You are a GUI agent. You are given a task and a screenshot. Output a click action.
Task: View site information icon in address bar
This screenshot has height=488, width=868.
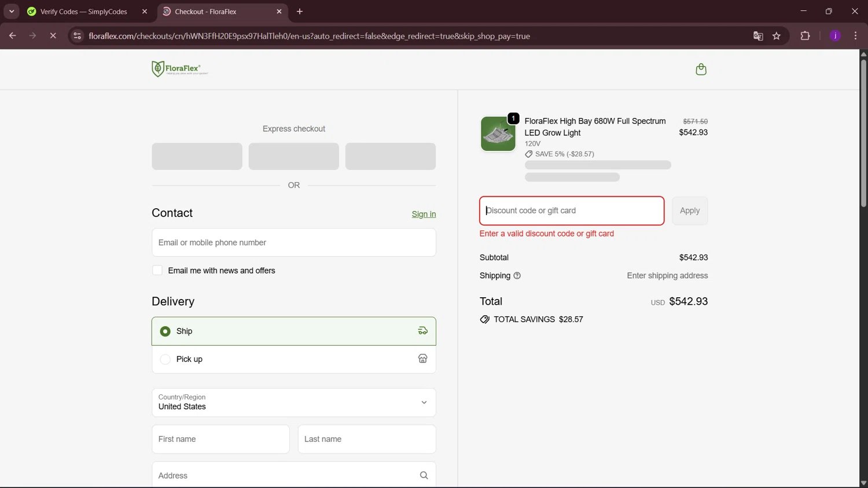coord(77,36)
